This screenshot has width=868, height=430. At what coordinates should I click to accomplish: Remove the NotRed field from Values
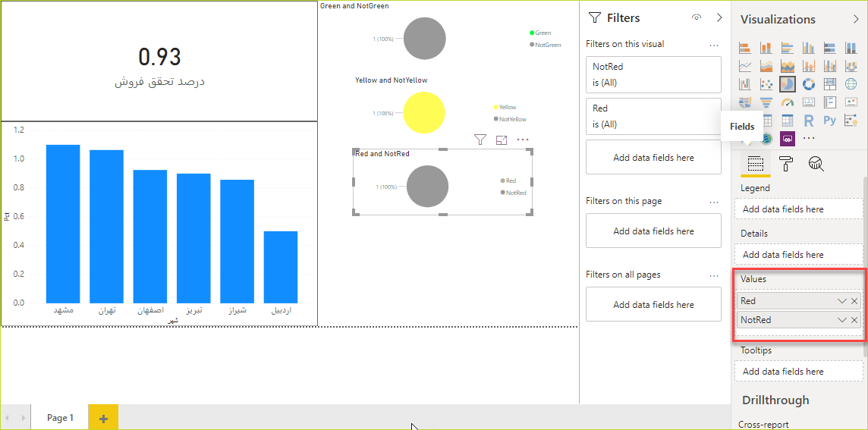(x=854, y=320)
